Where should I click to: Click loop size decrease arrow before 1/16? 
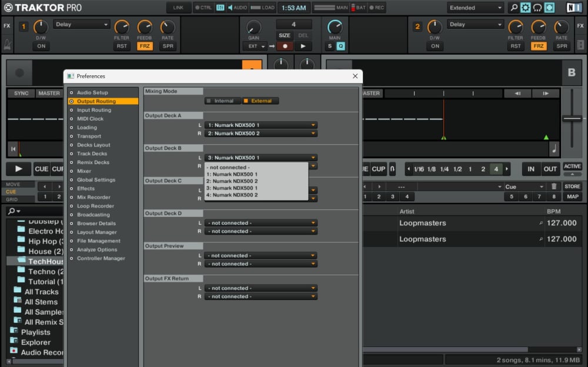[x=409, y=169]
